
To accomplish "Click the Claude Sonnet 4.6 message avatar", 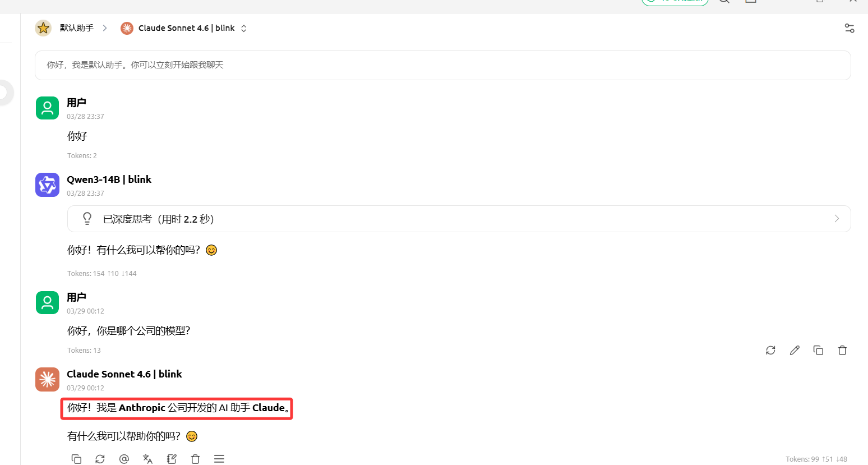I will tap(47, 379).
